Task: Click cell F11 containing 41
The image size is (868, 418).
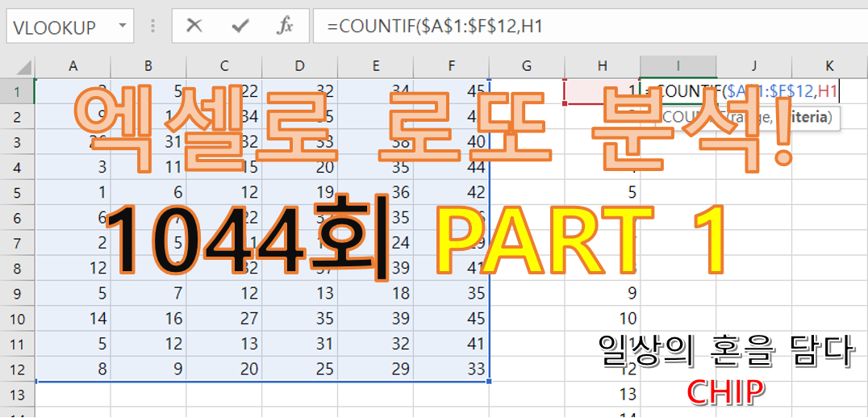Action: [452, 344]
